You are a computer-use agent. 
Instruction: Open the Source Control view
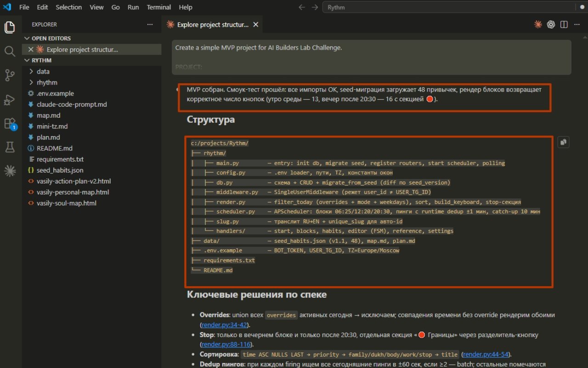(x=10, y=75)
